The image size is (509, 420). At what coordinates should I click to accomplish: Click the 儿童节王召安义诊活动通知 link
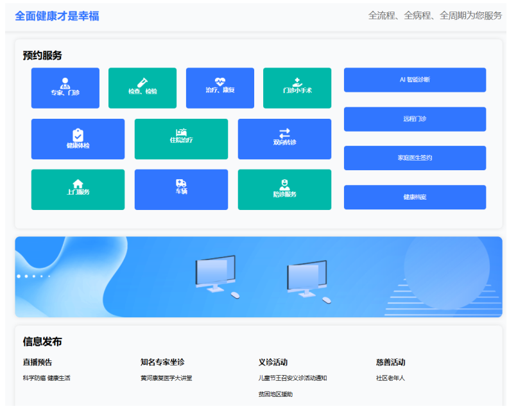point(293,378)
